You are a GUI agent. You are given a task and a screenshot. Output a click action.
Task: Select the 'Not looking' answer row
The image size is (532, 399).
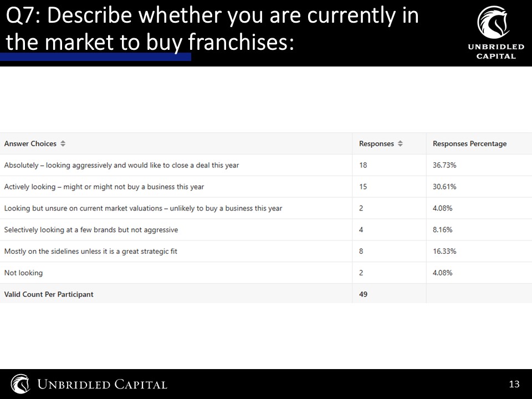tap(266, 273)
